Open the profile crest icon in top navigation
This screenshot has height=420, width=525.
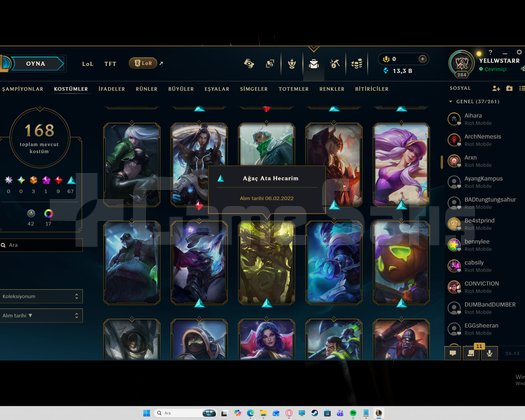[x=292, y=63]
